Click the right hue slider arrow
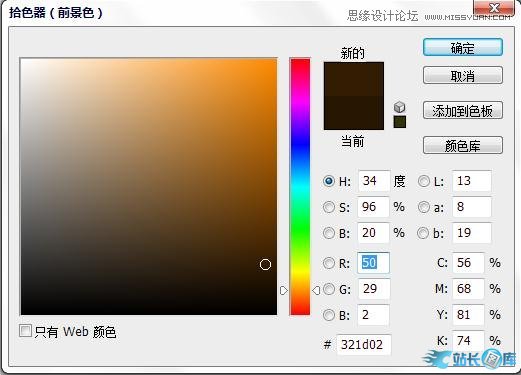The height and width of the screenshot is (375, 521). 316,291
